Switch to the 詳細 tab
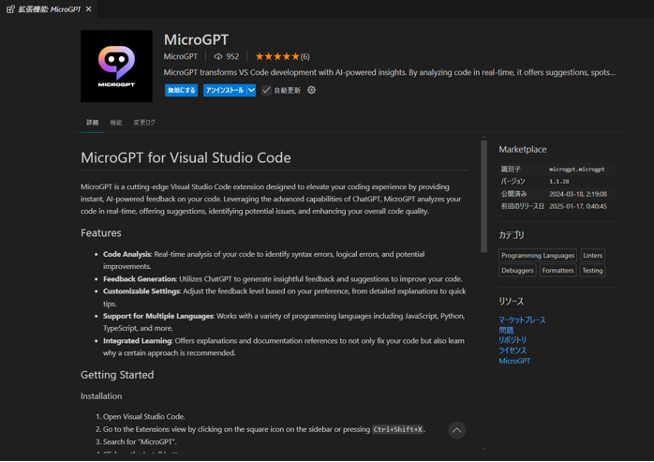The image size is (654, 462). 92,123
